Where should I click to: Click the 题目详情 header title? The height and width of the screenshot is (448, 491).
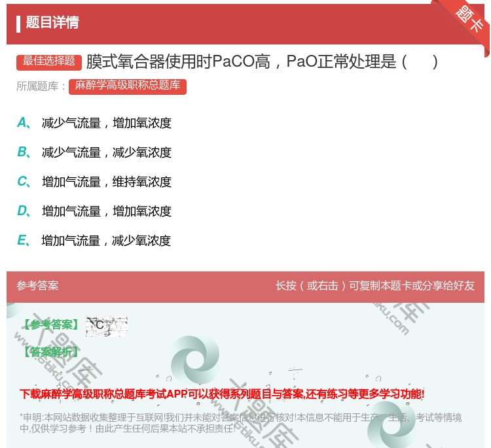[x=52, y=22]
